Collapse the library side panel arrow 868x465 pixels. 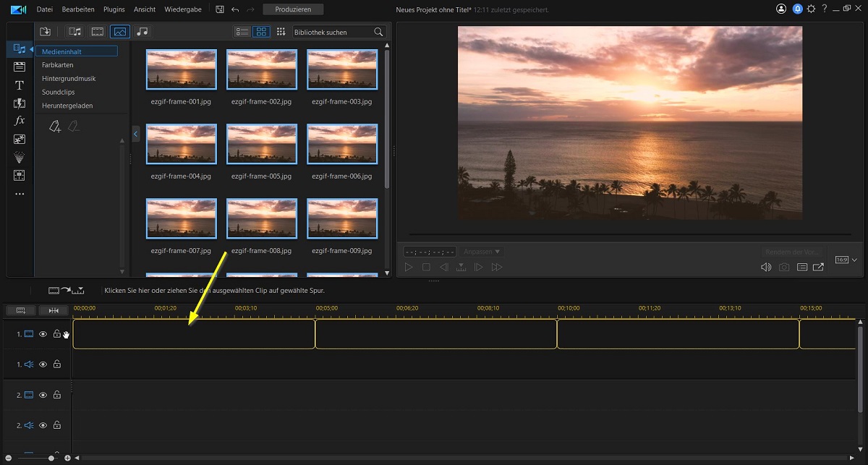click(135, 133)
